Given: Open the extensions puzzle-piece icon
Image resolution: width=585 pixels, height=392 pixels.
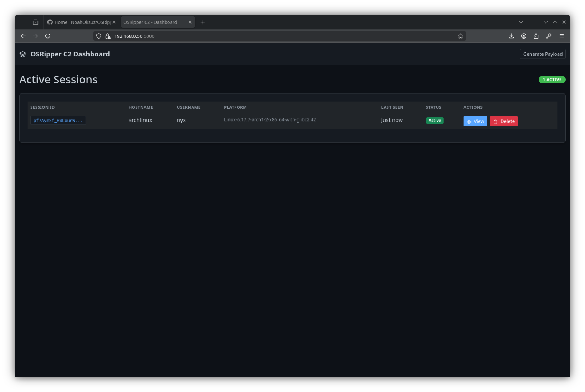Looking at the screenshot, I should click(536, 36).
